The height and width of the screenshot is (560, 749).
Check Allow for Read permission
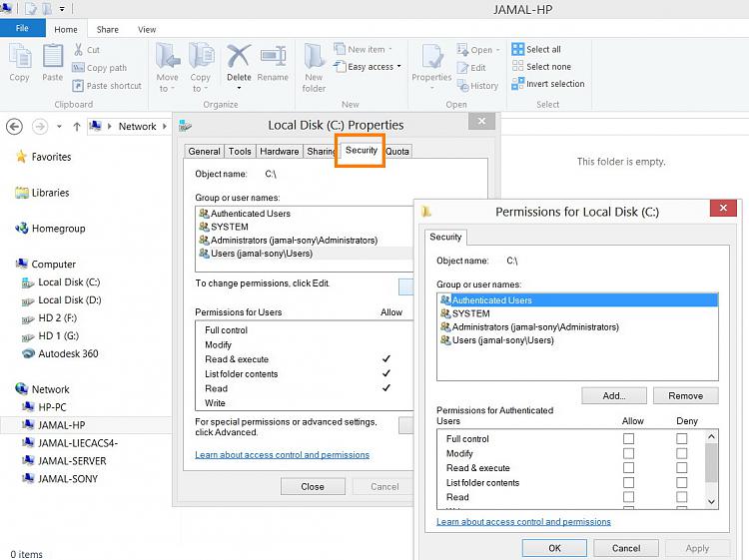coord(628,497)
